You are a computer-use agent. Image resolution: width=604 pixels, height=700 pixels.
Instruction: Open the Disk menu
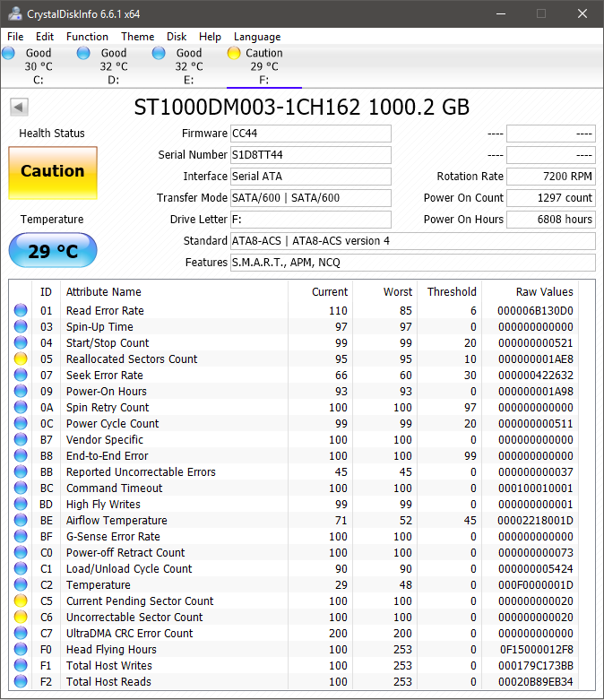(177, 37)
